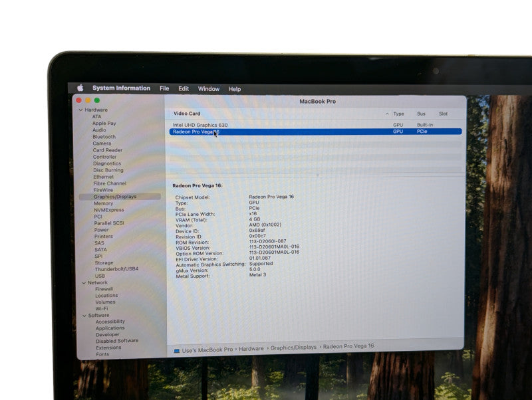This screenshot has width=532, height=400.
Task: Open the File menu
Action: (164, 88)
